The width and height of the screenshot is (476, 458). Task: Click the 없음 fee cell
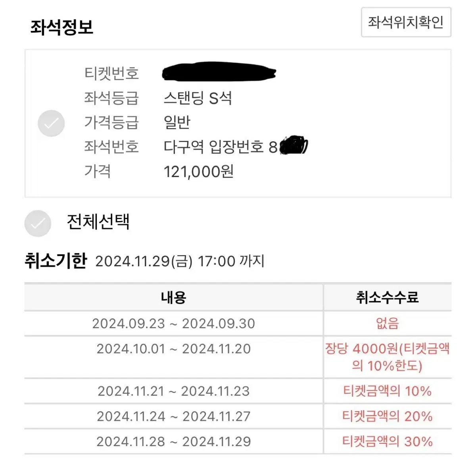[388, 323]
